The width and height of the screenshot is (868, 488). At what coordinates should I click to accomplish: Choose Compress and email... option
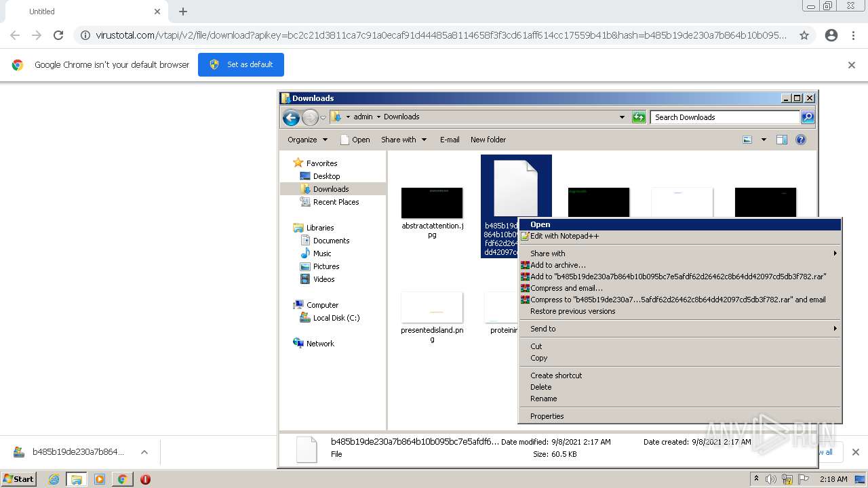(x=679, y=288)
